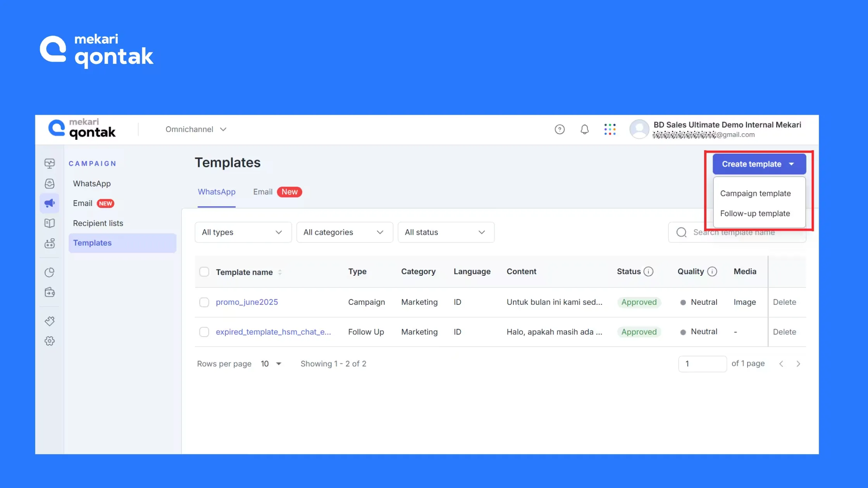This screenshot has width=868, height=488.
Task: Open the wallet billing icon in sidebar
Action: coord(50,292)
